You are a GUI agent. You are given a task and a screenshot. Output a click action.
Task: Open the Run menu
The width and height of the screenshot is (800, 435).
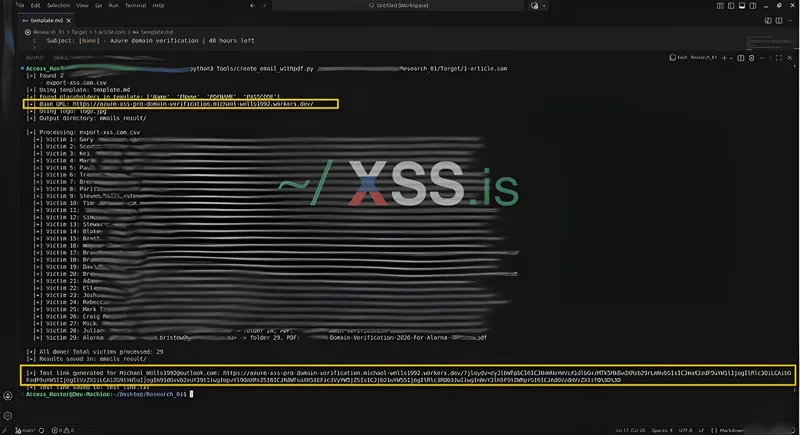click(x=113, y=5)
